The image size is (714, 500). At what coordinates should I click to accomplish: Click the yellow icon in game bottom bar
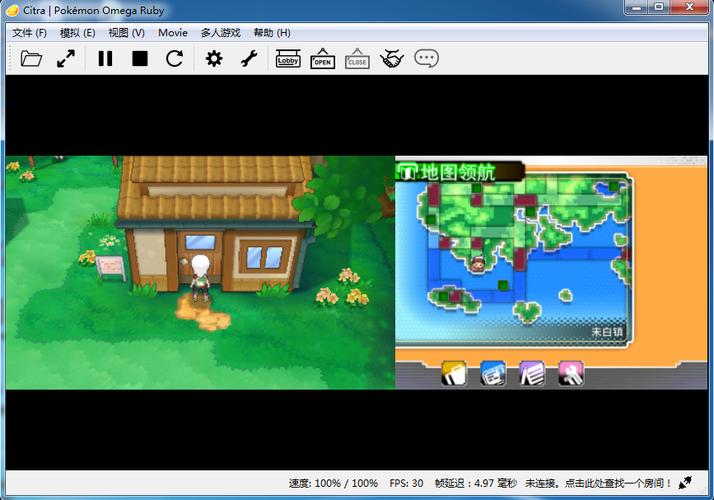[454, 373]
